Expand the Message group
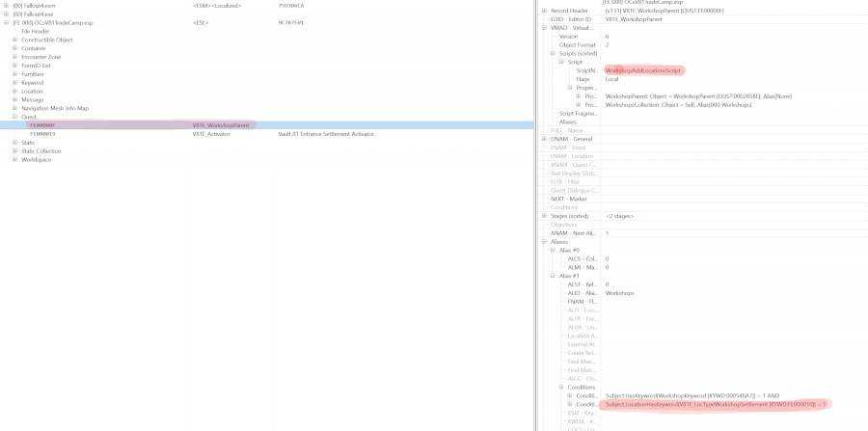 [x=14, y=99]
